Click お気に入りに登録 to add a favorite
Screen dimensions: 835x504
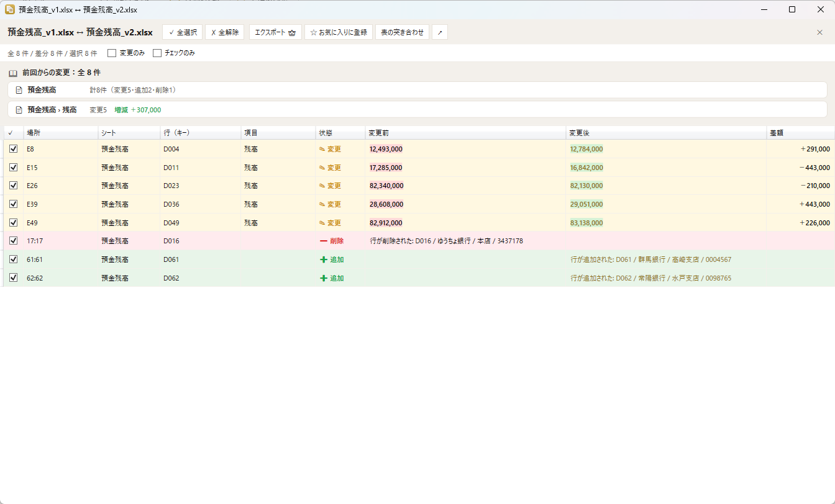[x=339, y=32]
